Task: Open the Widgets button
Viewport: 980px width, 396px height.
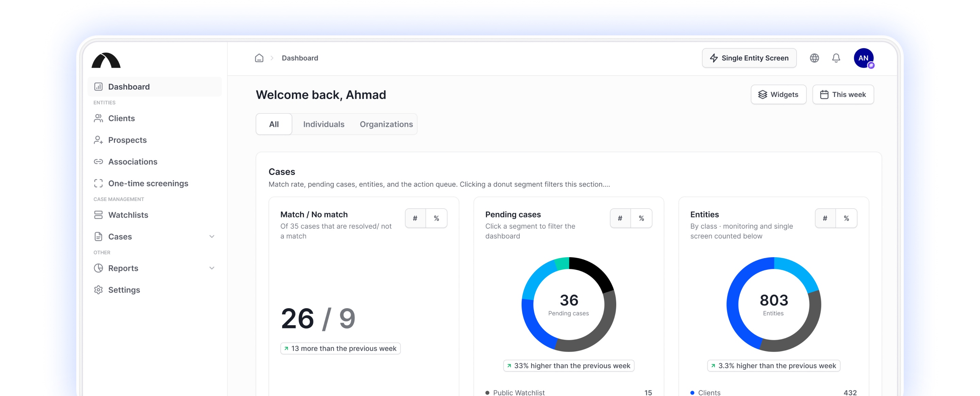Action: click(x=778, y=94)
